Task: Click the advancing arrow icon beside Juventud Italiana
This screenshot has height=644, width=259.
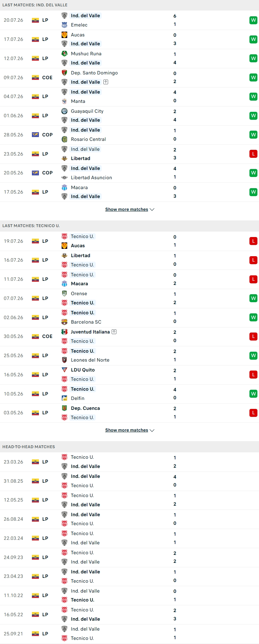Action: pos(114,332)
